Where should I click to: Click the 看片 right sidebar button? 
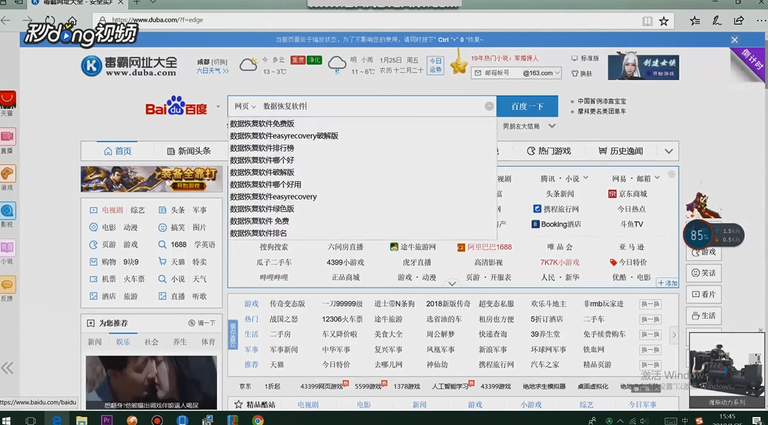click(703, 294)
